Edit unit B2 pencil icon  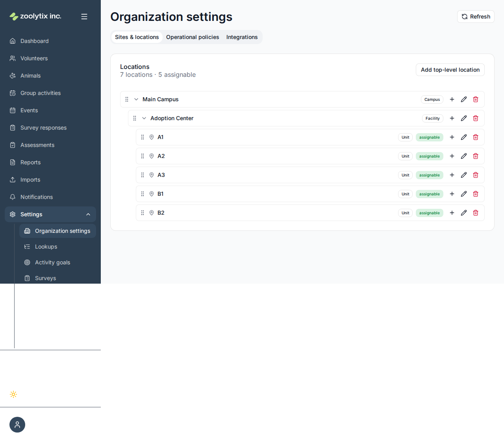point(464,213)
